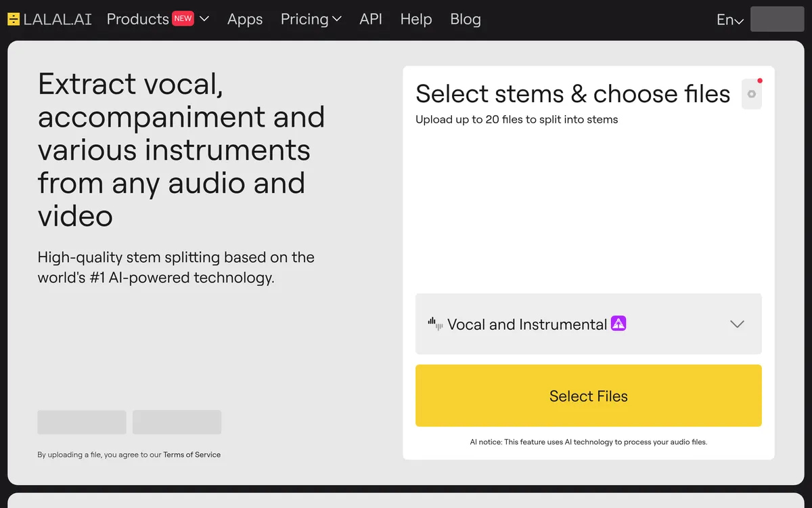The height and width of the screenshot is (508, 812).
Task: Expand the stem type chevron arrow
Action: (x=737, y=324)
